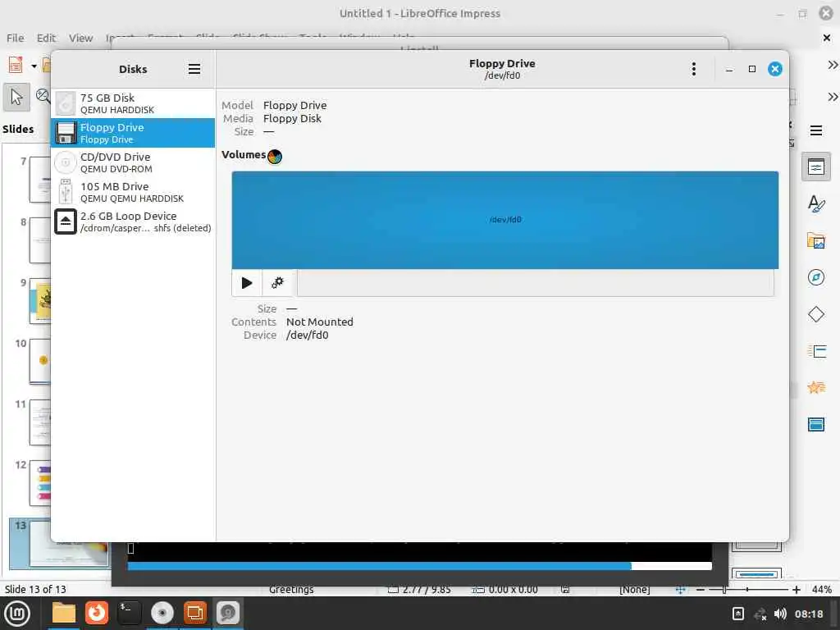Open slide 9 thumbnail in Slides panel
This screenshot has height=630, width=840.
coord(40,300)
